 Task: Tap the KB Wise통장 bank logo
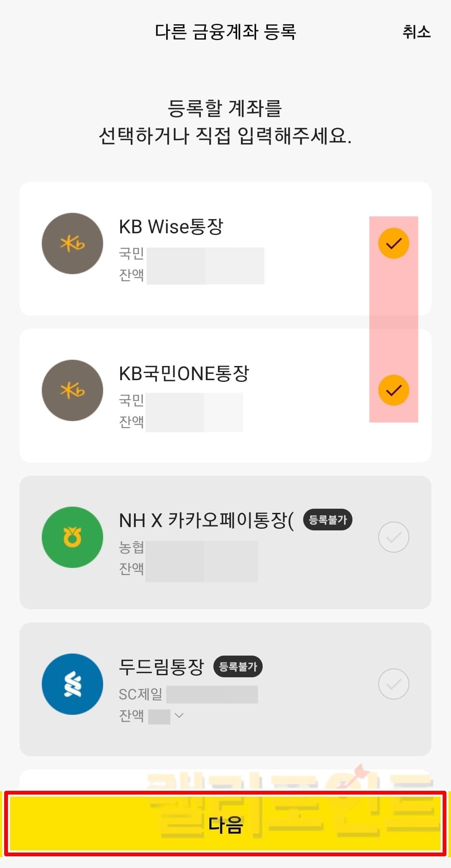[x=72, y=243]
